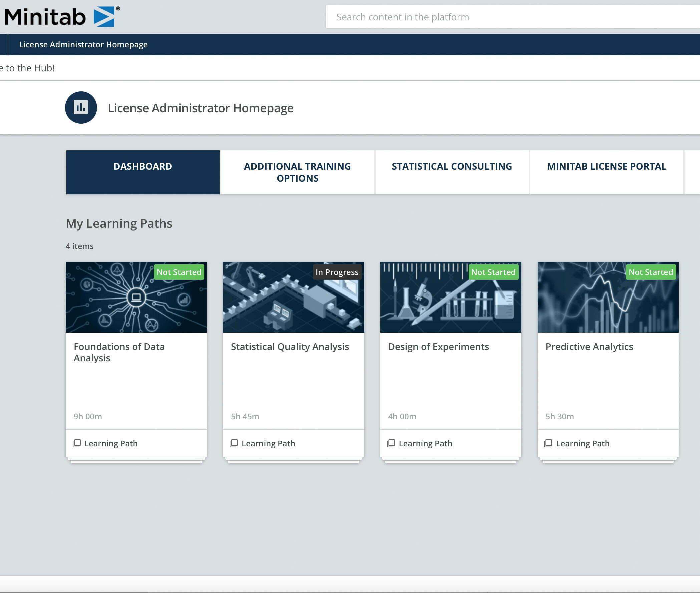Click the Additional Training Options button
This screenshot has height=593, width=700.
tap(297, 172)
